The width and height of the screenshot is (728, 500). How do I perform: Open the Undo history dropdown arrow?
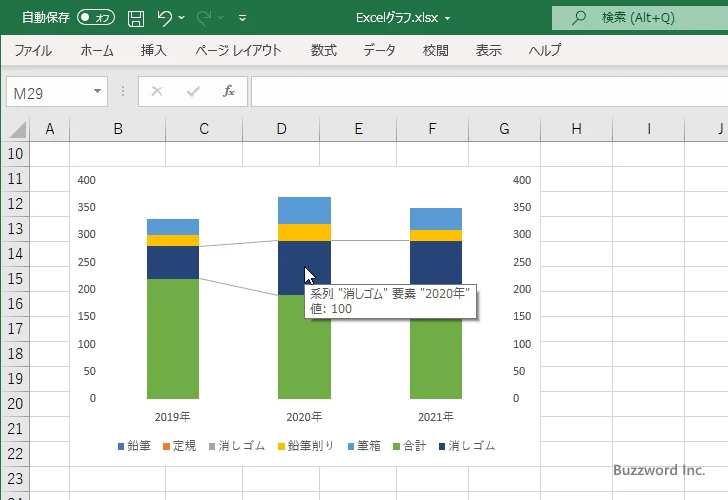[x=182, y=18]
